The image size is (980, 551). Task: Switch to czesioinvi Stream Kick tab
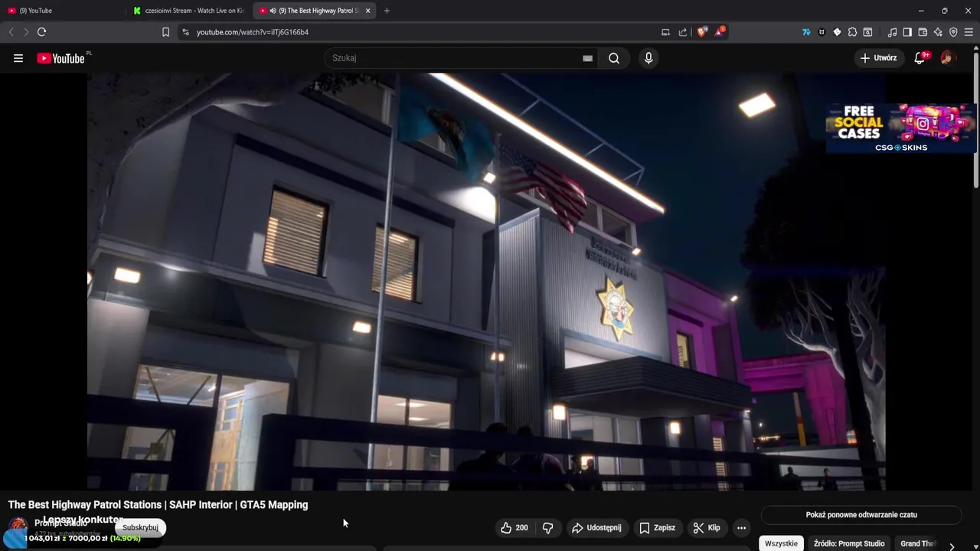(188, 11)
